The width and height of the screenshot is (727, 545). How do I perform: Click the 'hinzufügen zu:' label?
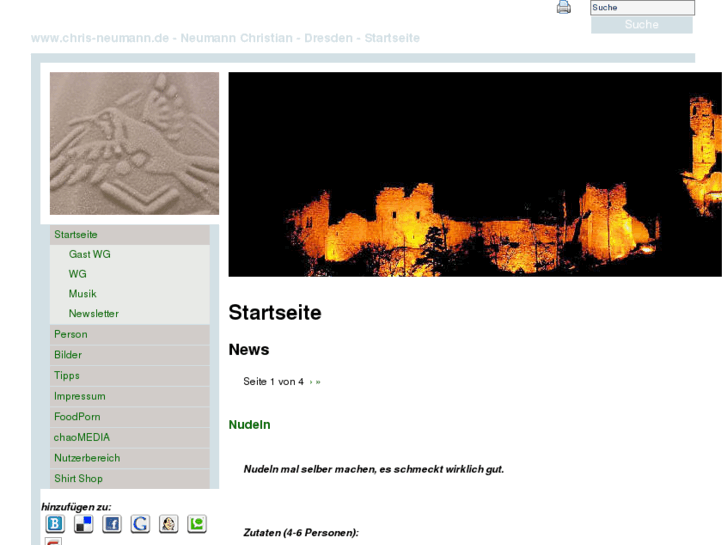[x=76, y=507]
